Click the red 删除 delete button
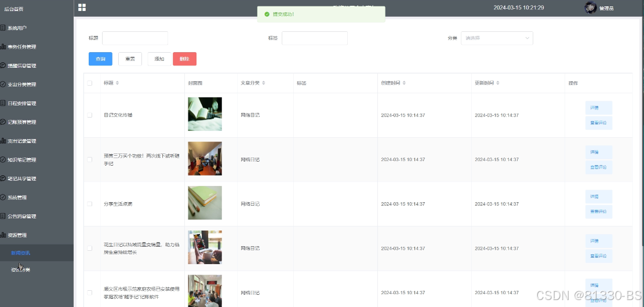The width and height of the screenshot is (644, 307). click(184, 59)
